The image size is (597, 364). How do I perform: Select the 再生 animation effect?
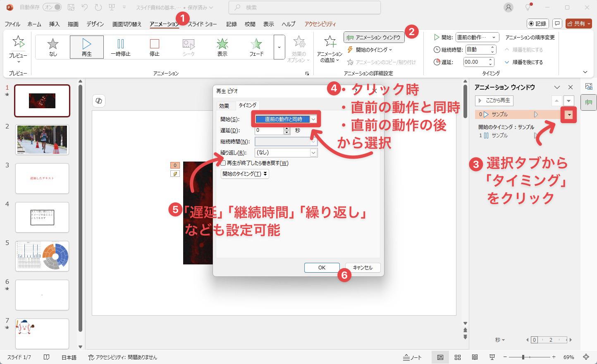[x=87, y=47]
